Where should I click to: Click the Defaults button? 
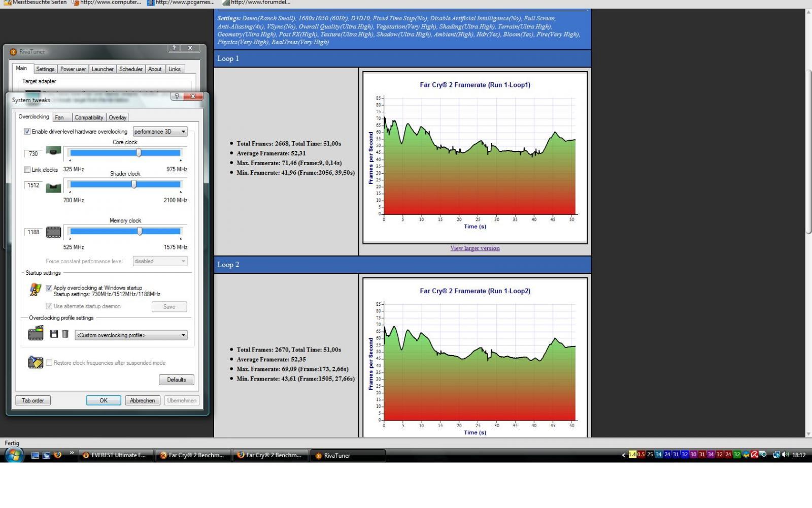point(177,379)
